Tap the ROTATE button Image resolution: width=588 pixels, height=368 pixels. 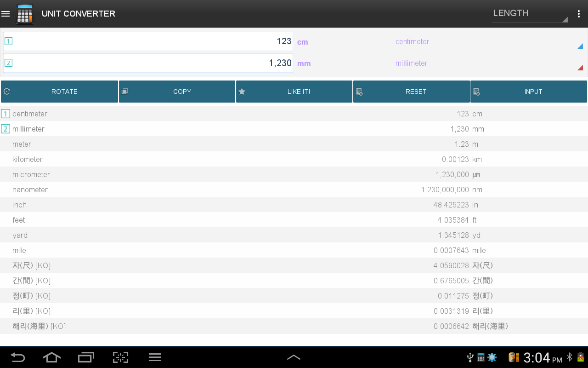[x=59, y=92]
